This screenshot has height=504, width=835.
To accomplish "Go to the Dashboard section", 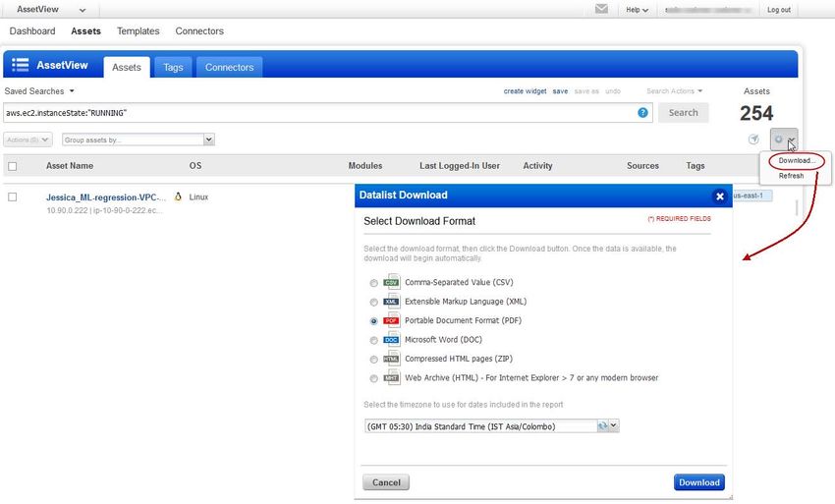I will [x=32, y=30].
